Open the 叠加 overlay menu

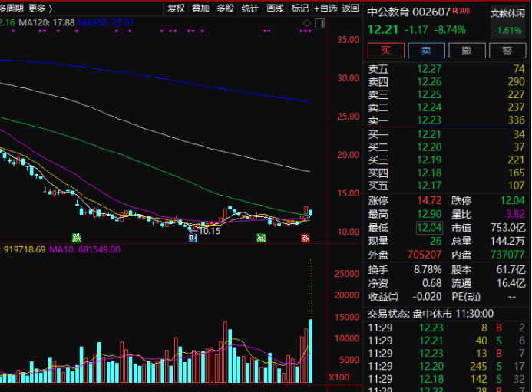200,8
